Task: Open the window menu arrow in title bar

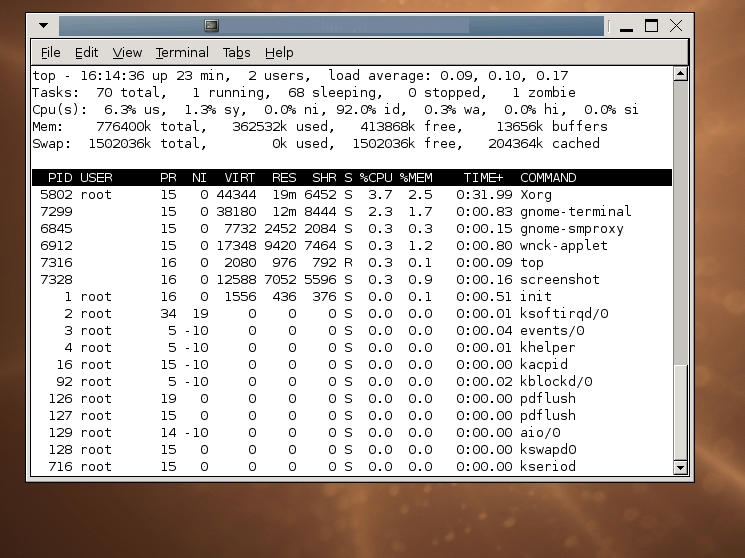Action: tap(42, 26)
